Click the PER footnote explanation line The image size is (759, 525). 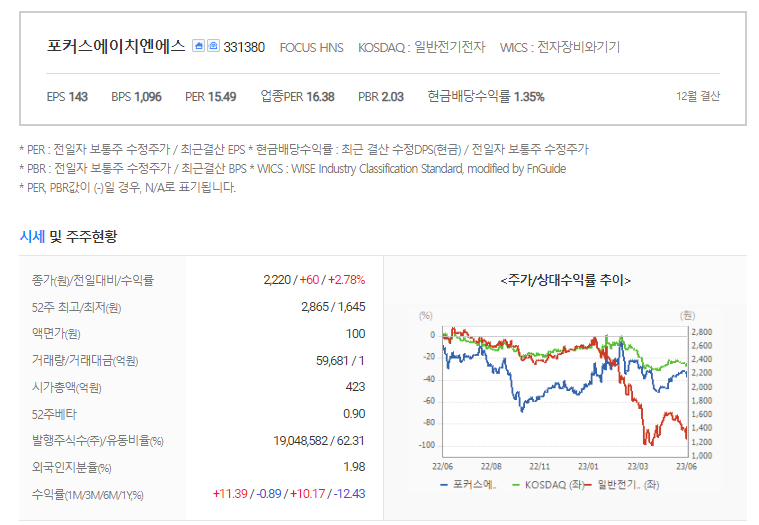[x=304, y=150]
